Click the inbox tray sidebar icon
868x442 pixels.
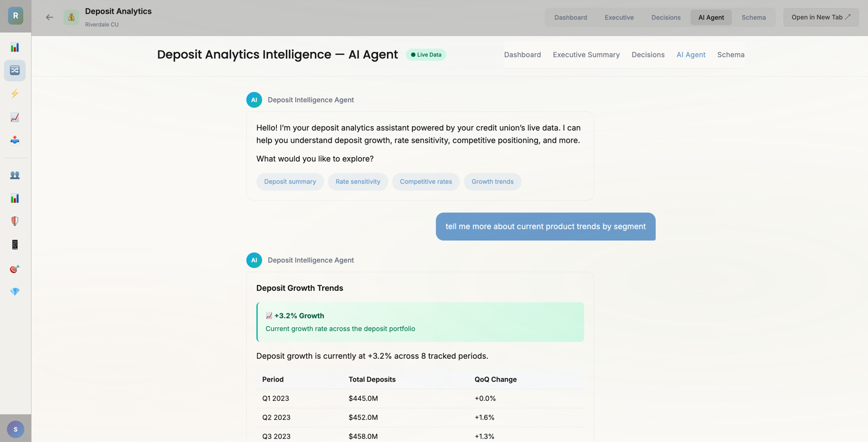(15, 140)
